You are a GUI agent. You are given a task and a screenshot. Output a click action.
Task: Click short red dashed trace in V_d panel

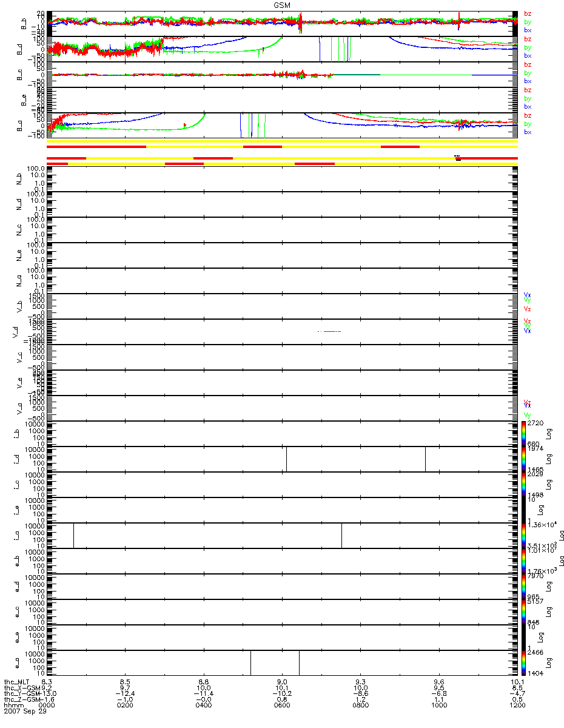pos(330,331)
